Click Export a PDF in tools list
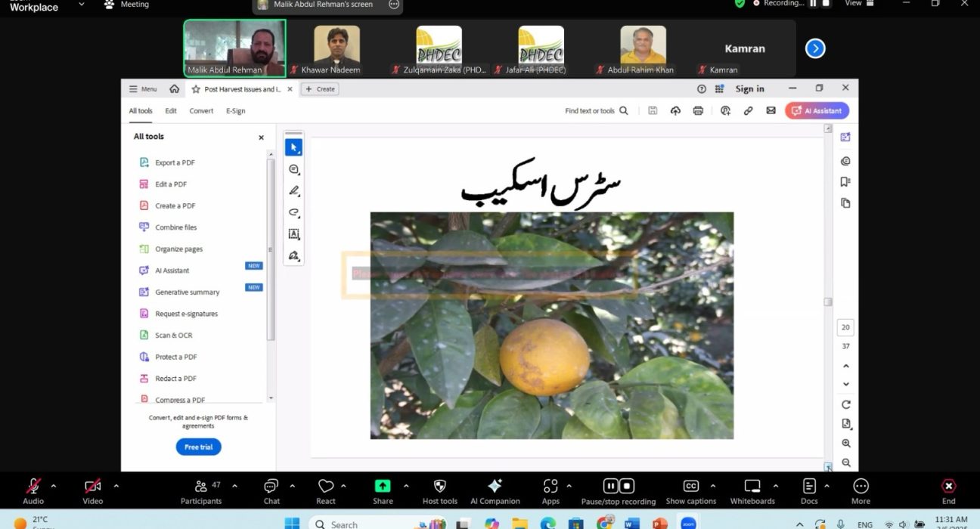980x529 pixels. click(175, 162)
